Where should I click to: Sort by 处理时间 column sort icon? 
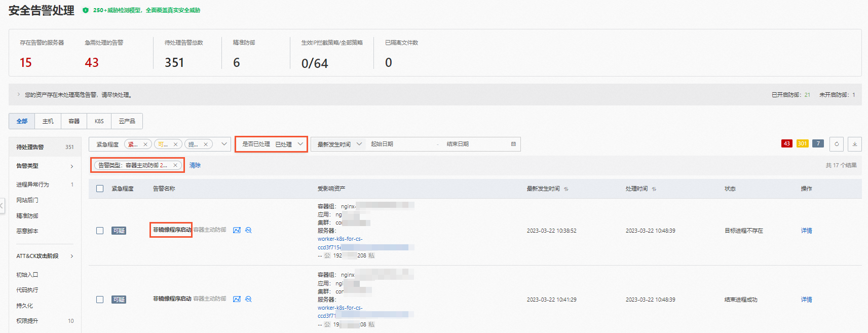tap(654, 189)
